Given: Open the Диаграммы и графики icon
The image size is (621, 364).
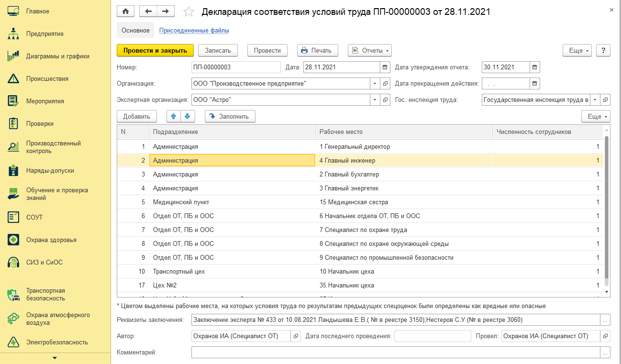Looking at the screenshot, I should [x=13, y=56].
